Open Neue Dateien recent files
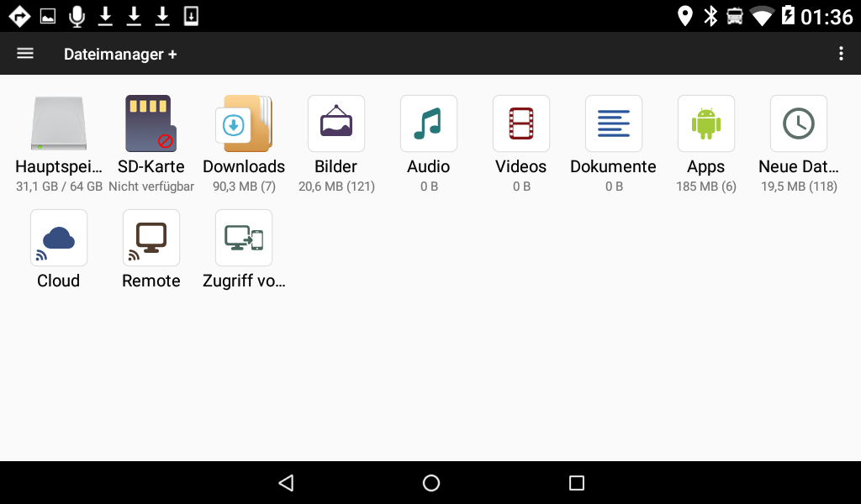 (799, 124)
